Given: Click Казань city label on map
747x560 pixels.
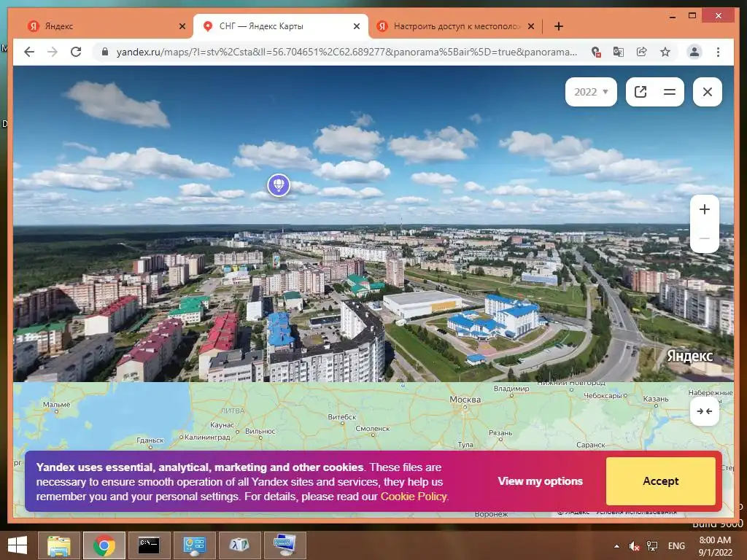Looking at the screenshot, I should tap(656, 399).
